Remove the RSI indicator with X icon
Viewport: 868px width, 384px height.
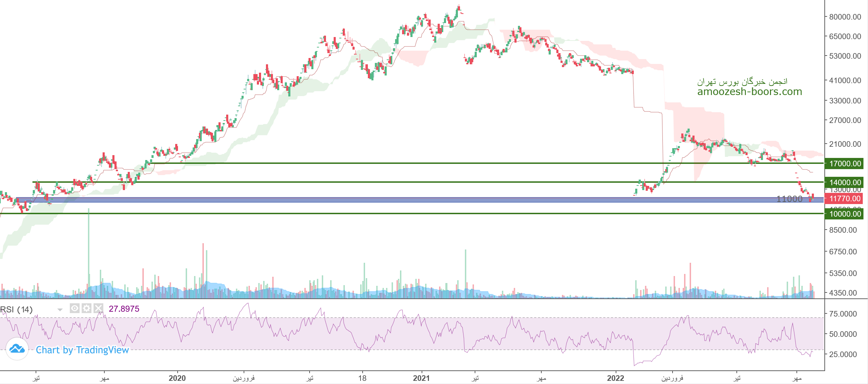click(x=98, y=308)
